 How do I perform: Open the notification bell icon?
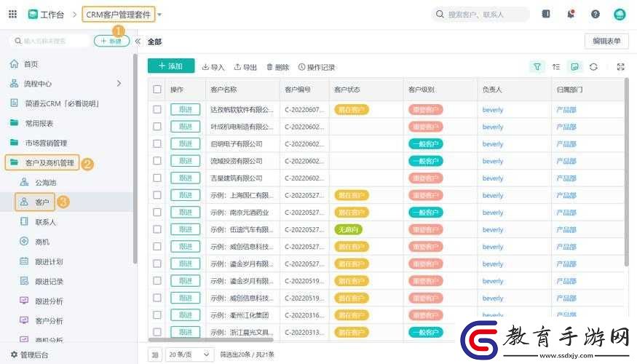[x=571, y=15]
